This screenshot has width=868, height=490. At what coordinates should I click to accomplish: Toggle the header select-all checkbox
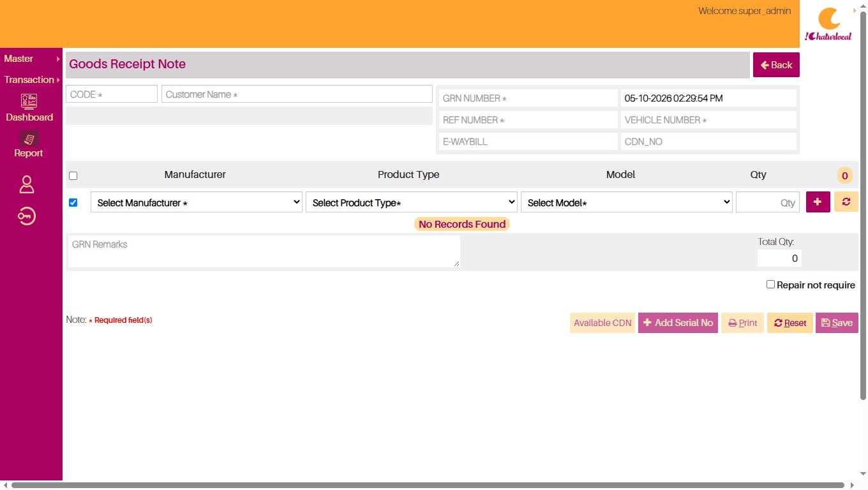(73, 175)
